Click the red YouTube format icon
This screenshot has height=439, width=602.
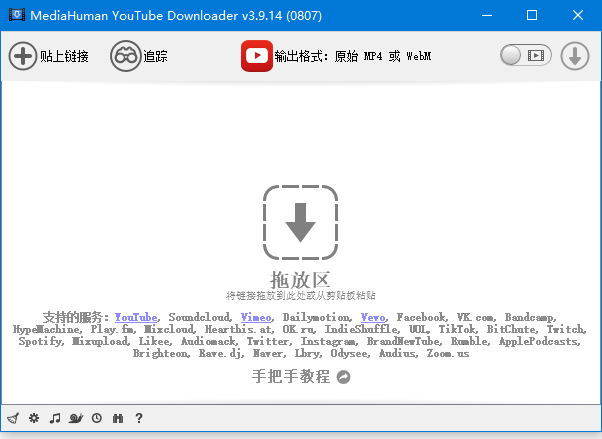coord(257,56)
